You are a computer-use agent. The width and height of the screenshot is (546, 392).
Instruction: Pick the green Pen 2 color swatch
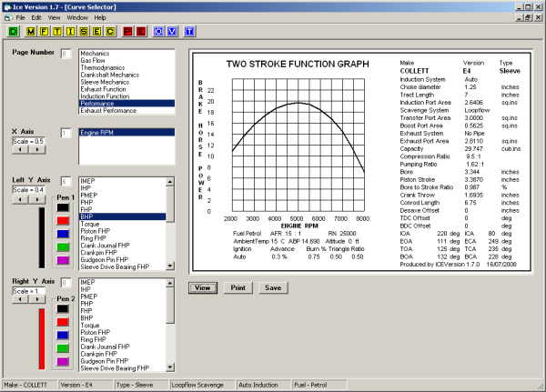click(x=64, y=347)
